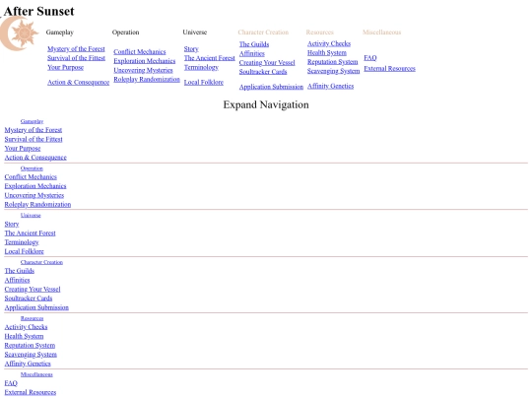Select Activity Checks in the expanded list
This screenshot has height=399, width=532.
pos(27,327)
